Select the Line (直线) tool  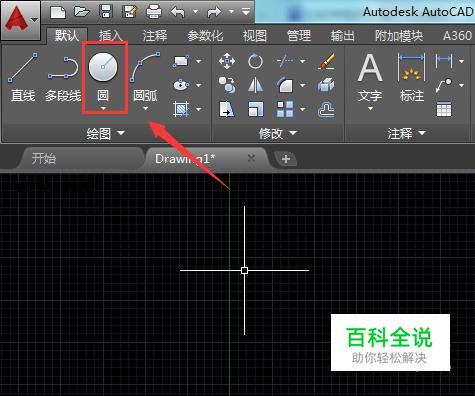click(x=23, y=77)
